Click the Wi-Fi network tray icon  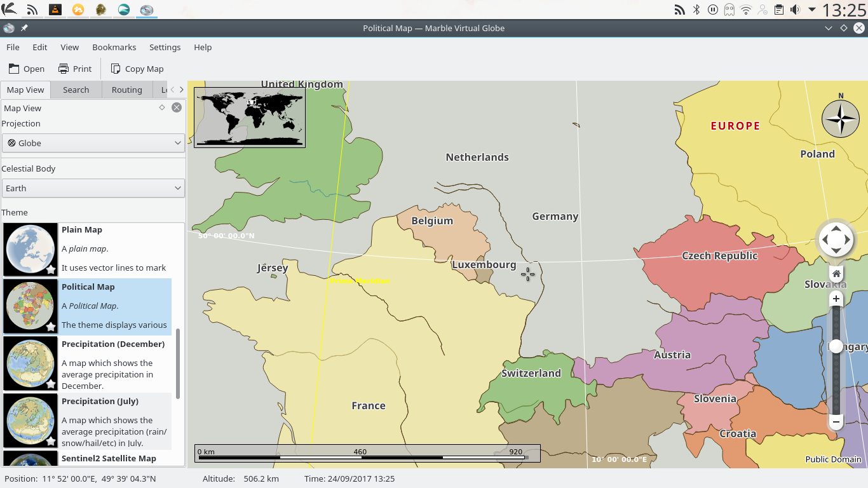click(x=746, y=10)
